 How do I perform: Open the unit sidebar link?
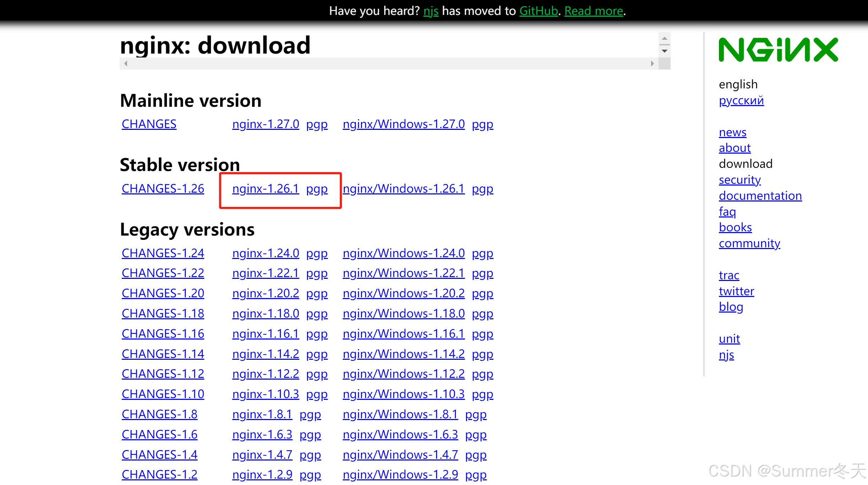730,339
